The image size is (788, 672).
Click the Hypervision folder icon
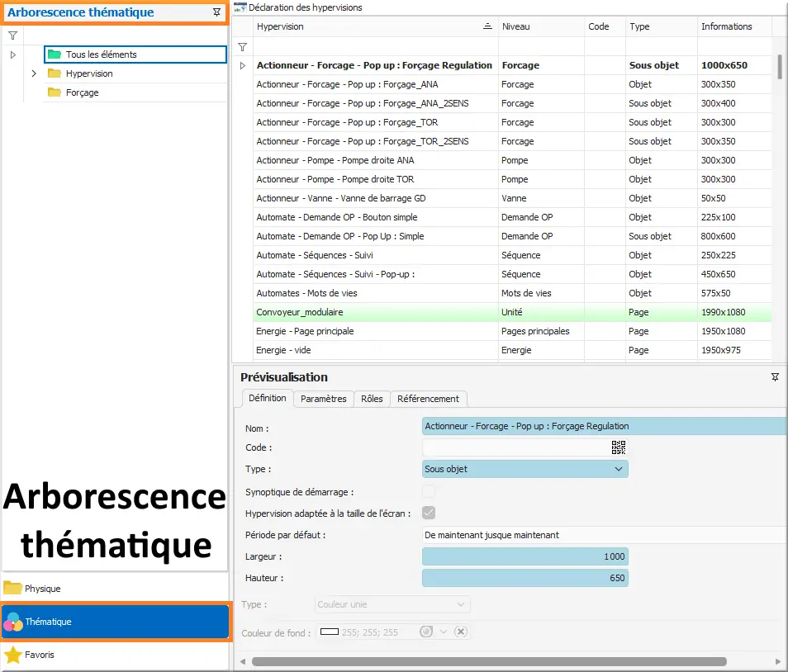[x=55, y=73]
